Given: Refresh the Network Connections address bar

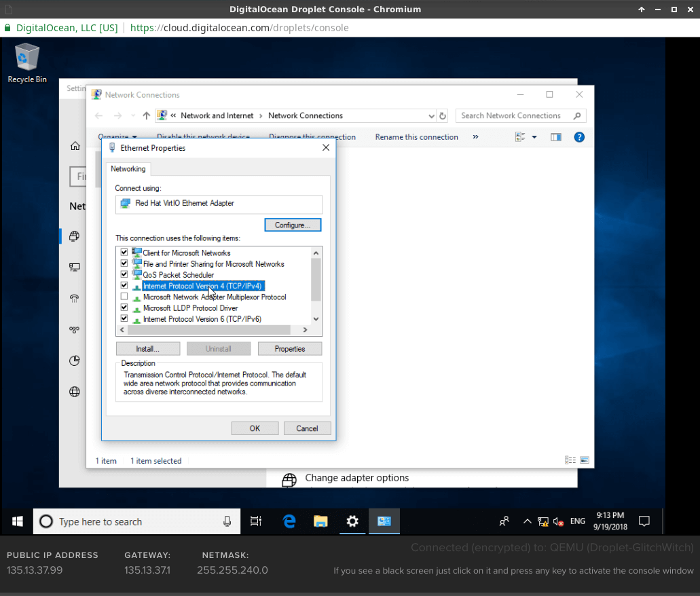Looking at the screenshot, I should tap(443, 116).
